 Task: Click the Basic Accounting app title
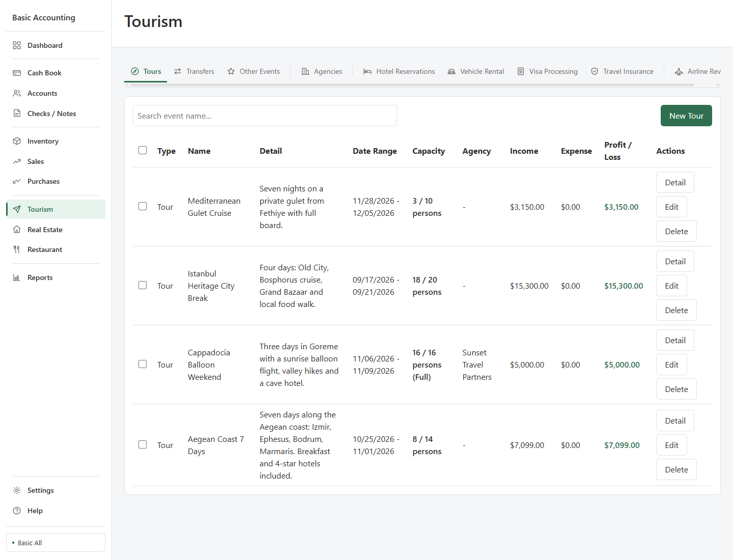tap(44, 17)
